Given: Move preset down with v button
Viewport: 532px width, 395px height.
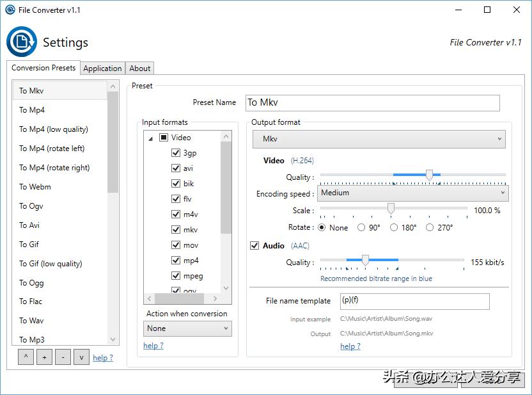Looking at the screenshot, I should [81, 358].
